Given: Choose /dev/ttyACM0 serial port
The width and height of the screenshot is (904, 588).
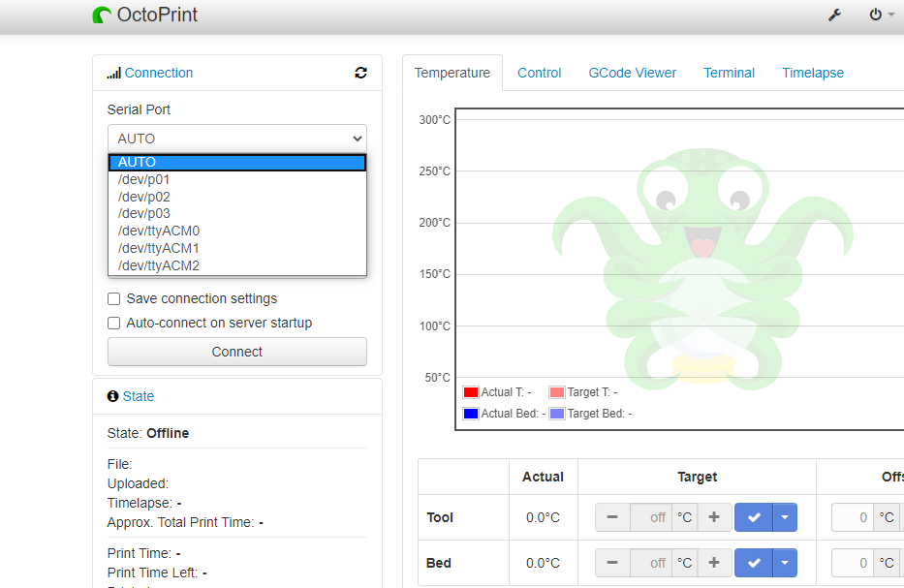Looking at the screenshot, I should [237, 231].
